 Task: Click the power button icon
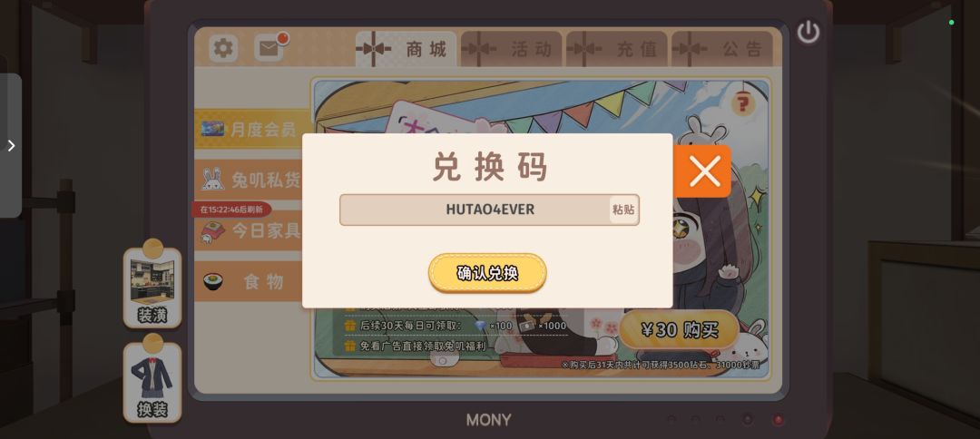click(808, 32)
